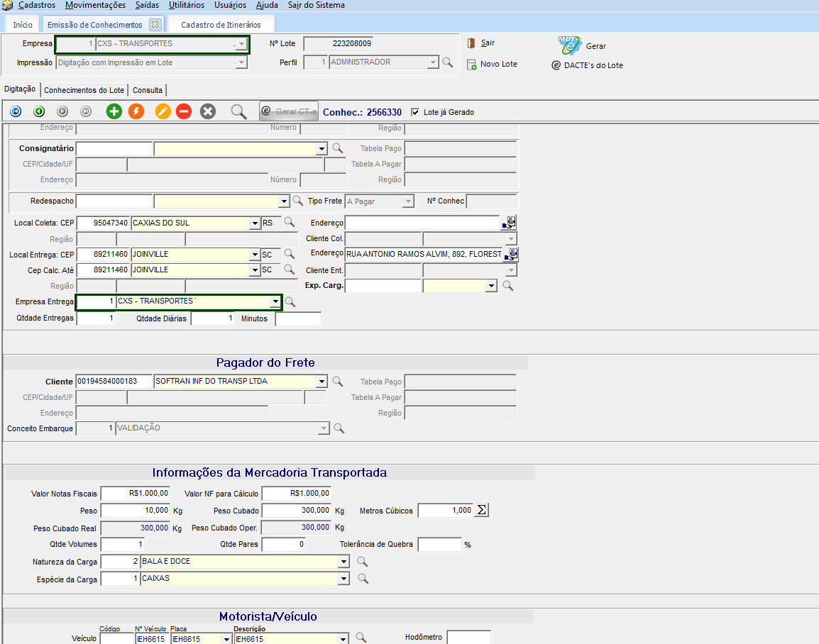Open the Espécie da Carga dropdown
This screenshot has width=819, height=644.
click(x=343, y=579)
